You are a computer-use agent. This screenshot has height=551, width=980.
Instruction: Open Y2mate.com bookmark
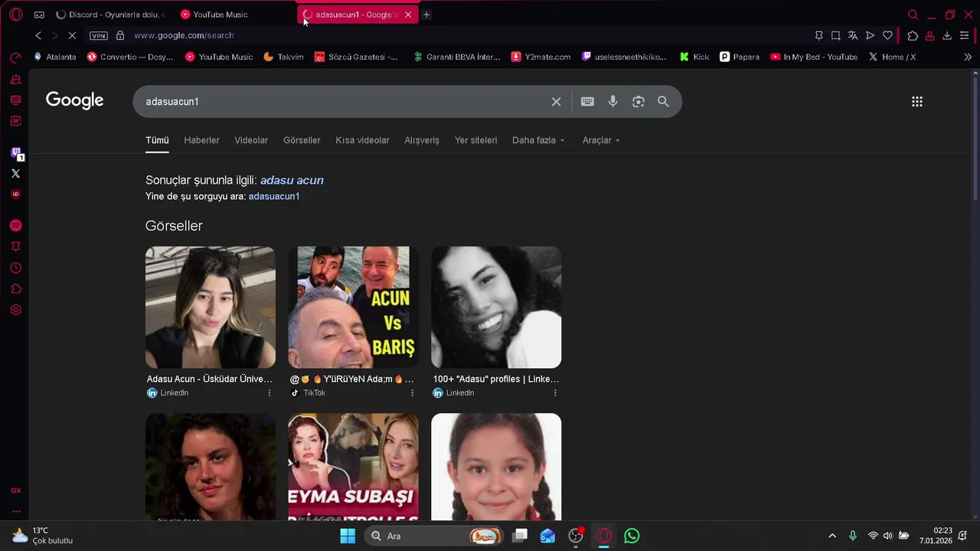pyautogui.click(x=541, y=57)
